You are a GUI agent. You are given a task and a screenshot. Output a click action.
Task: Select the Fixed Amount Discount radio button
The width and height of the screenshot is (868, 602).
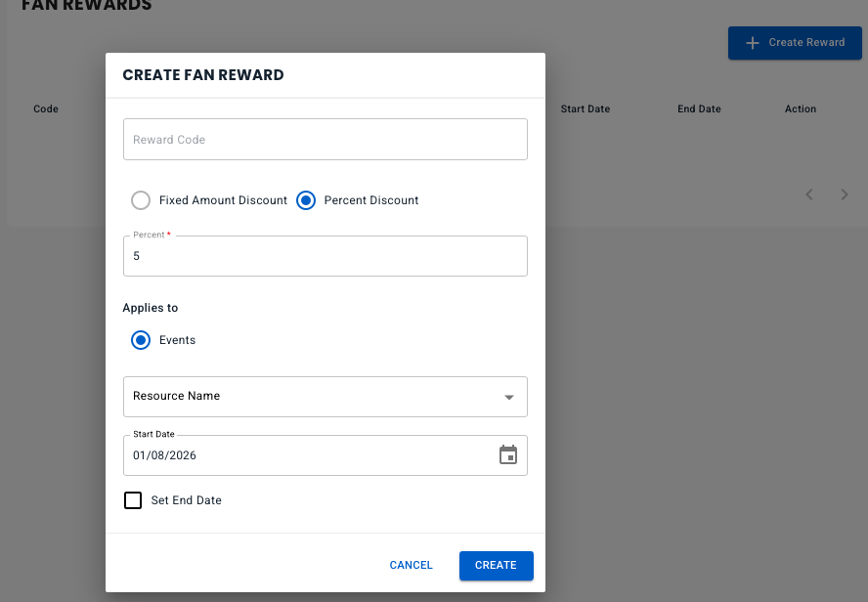click(x=141, y=200)
